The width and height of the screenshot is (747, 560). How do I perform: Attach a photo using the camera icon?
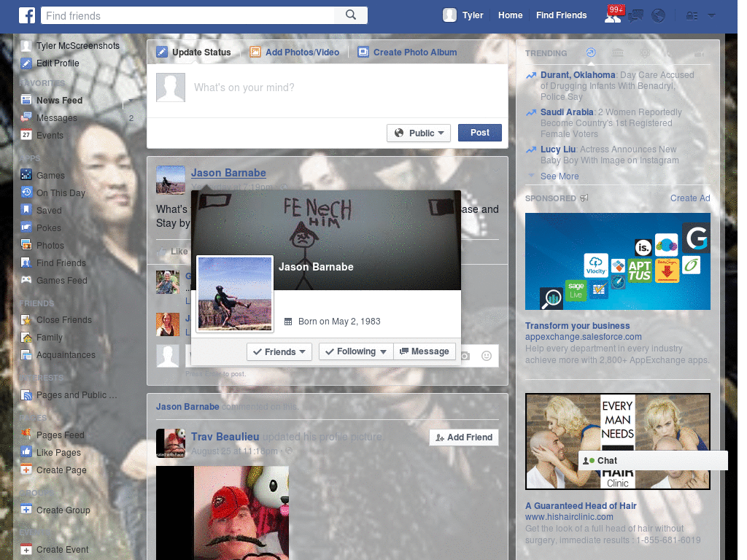pyautogui.click(x=465, y=356)
